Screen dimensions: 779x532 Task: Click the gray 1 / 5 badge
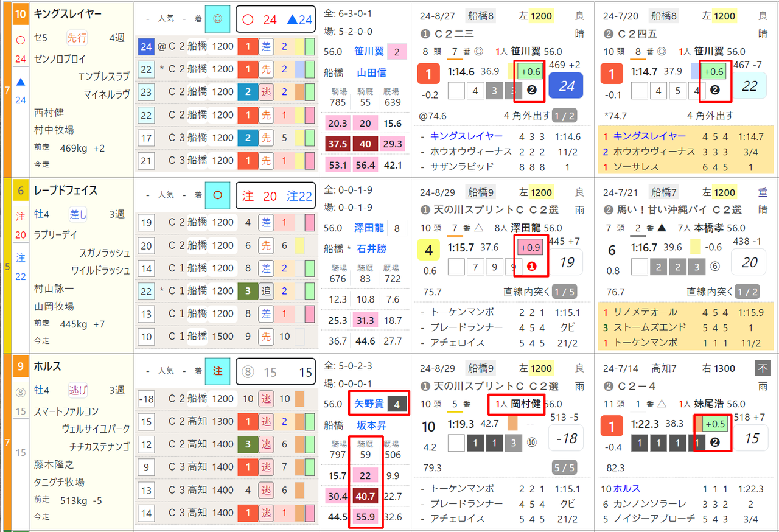(564, 292)
